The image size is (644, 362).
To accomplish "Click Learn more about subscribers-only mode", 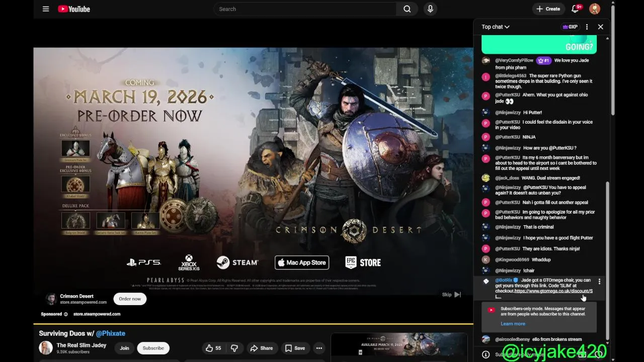I will pos(513,324).
